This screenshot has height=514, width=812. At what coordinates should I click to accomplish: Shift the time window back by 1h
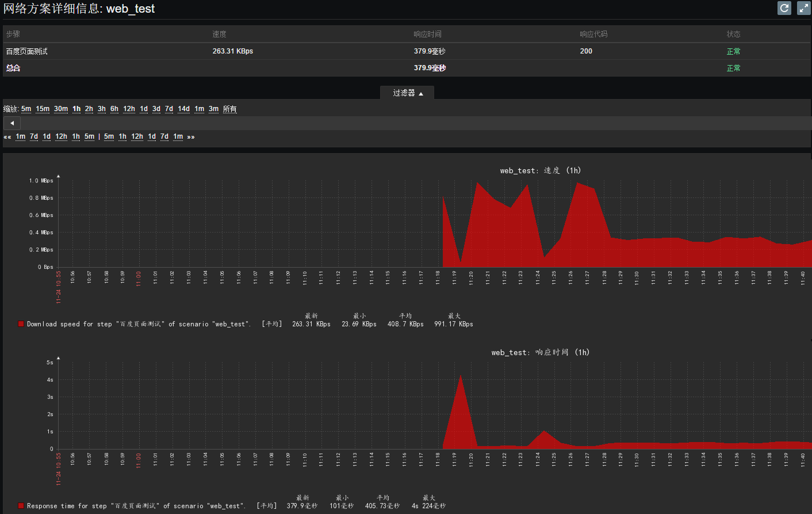[x=76, y=136]
